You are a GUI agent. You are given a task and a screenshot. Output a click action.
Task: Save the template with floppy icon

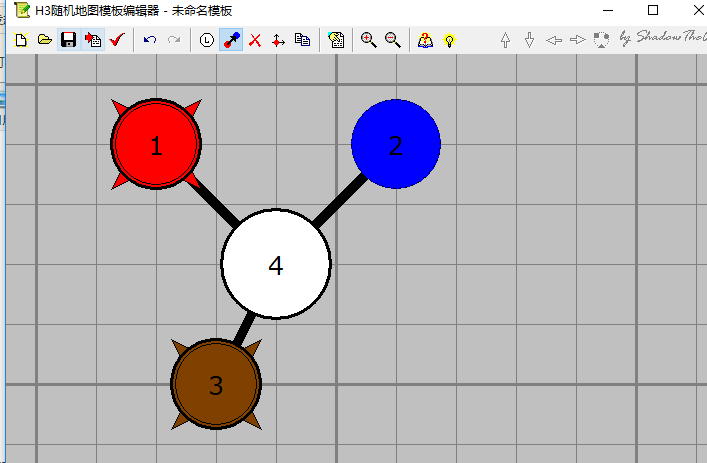point(69,40)
